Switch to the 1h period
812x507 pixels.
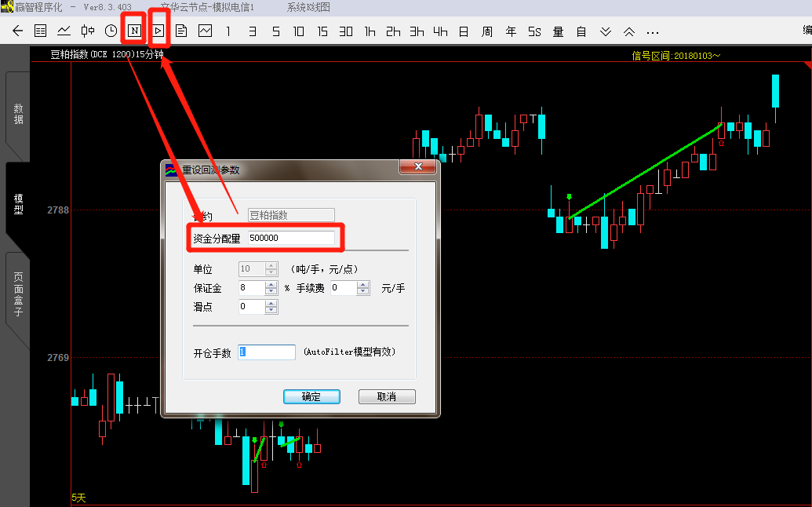point(370,31)
